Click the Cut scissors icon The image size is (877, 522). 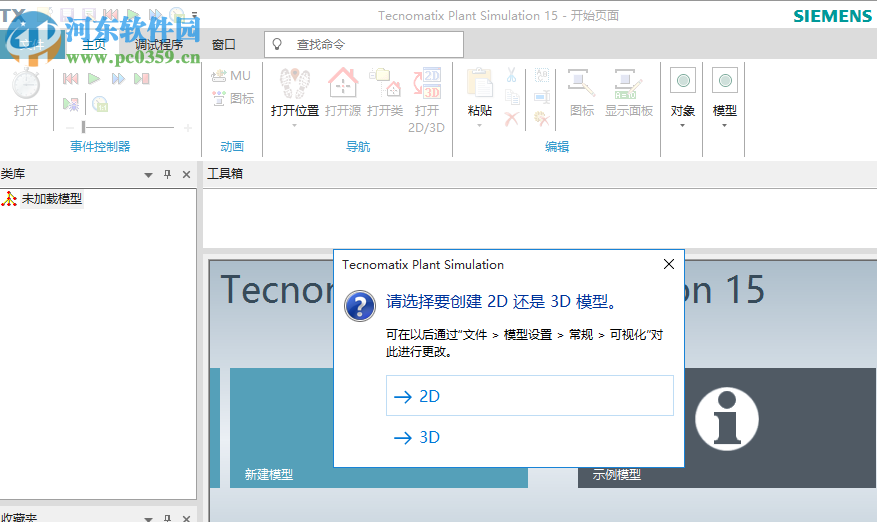(511, 76)
